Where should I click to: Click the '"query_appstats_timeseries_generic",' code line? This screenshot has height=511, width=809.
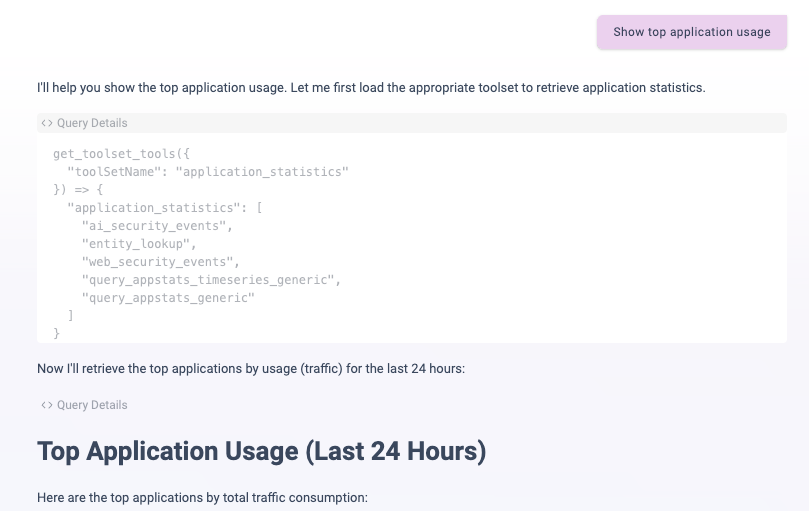212,280
